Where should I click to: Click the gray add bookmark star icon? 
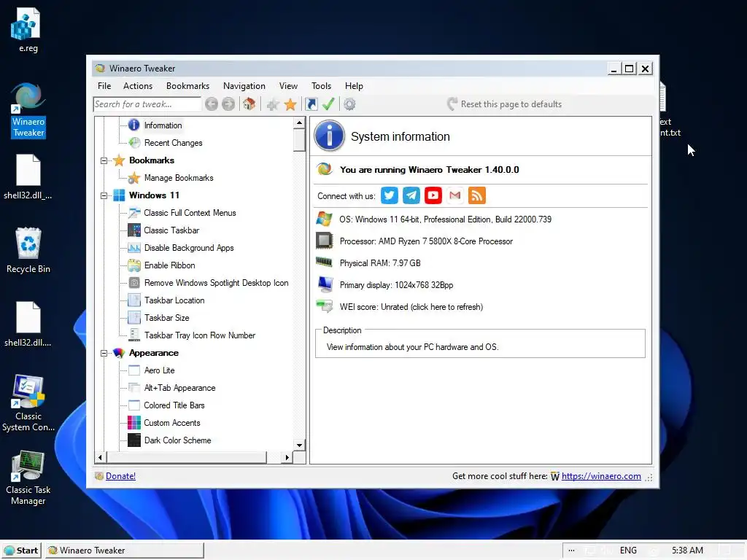coord(273,104)
